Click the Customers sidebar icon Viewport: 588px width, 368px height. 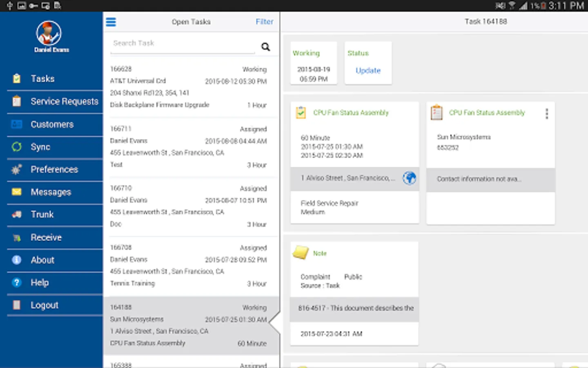[17, 124]
